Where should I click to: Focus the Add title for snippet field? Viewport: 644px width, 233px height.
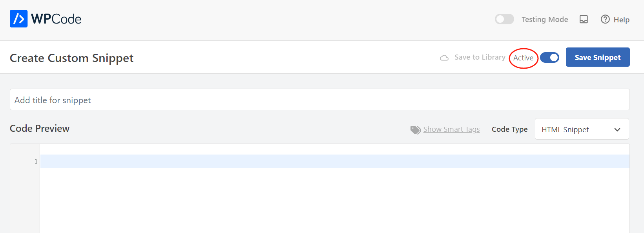point(319,100)
